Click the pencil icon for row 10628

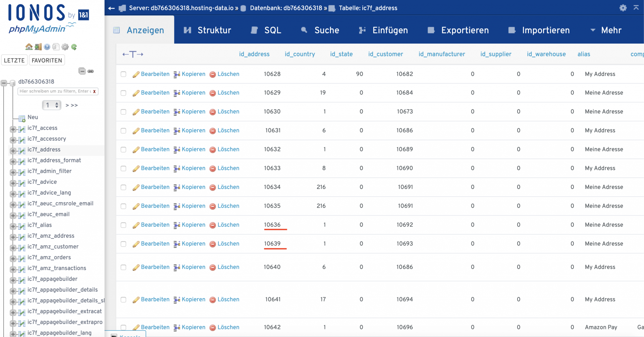pos(136,74)
